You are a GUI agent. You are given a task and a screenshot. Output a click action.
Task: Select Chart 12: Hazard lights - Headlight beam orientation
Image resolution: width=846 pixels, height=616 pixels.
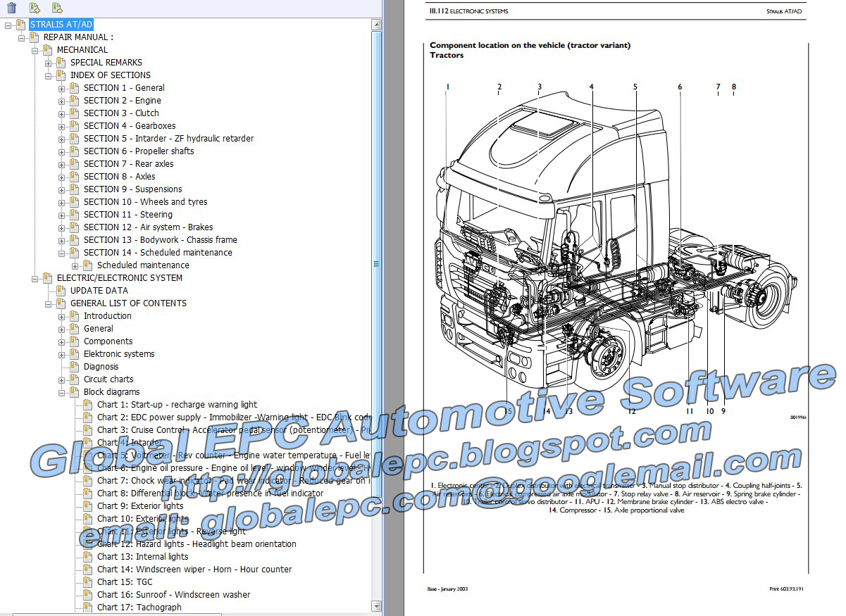[x=197, y=543]
